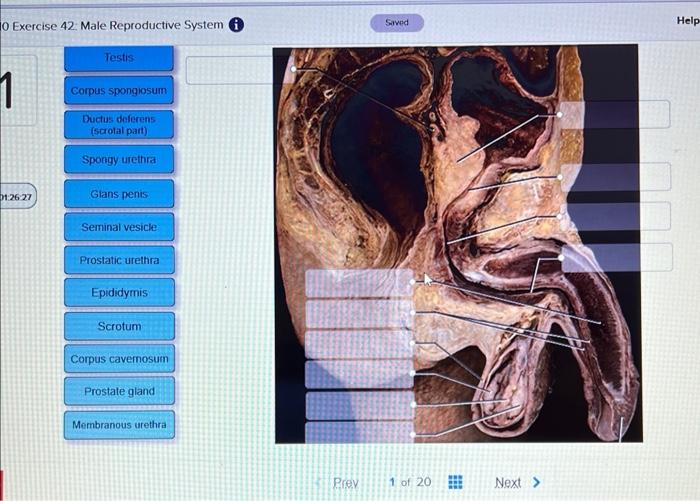Select the Corpus cavernosum label tile
Screen dimensions: 700x501
point(120,359)
